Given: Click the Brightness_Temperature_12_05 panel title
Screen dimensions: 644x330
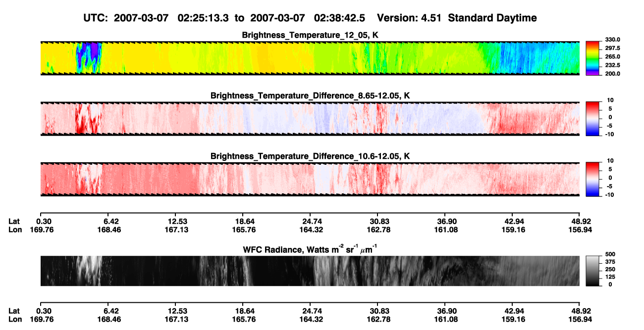Looking at the screenshot, I should 310,36.
